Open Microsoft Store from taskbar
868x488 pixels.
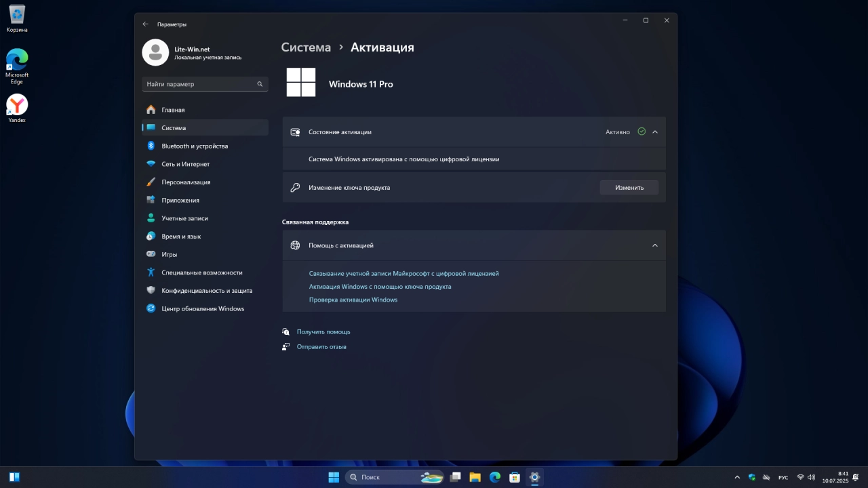[515, 477]
